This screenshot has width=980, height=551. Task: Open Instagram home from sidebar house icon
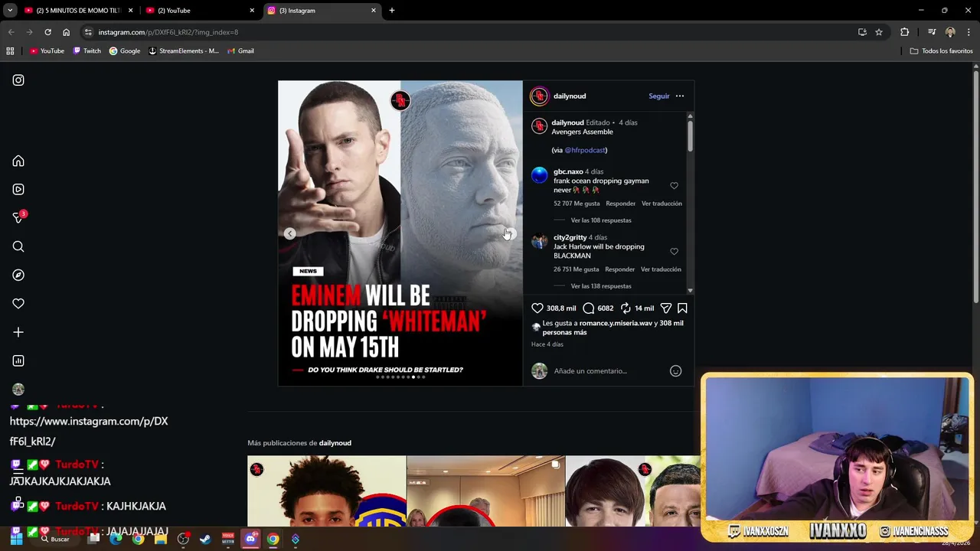(18, 161)
